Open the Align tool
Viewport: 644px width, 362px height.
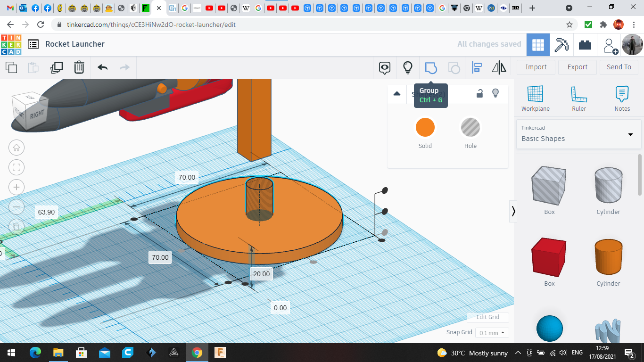[x=477, y=68]
